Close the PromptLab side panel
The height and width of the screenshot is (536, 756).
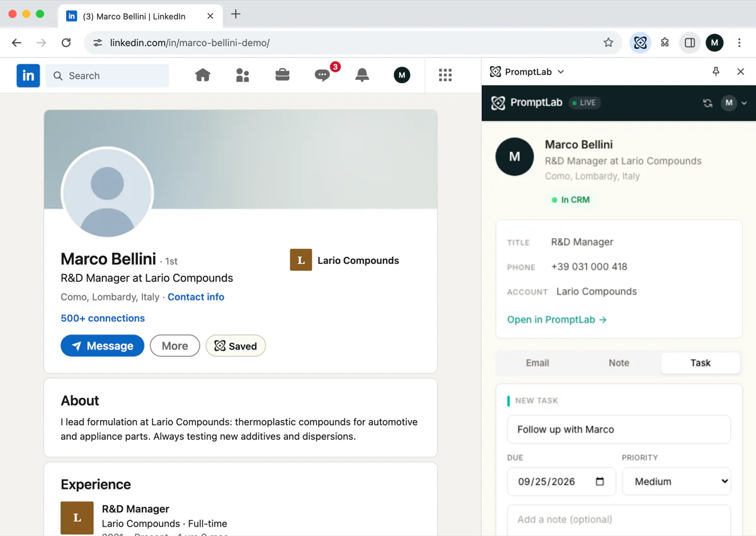[x=741, y=72]
